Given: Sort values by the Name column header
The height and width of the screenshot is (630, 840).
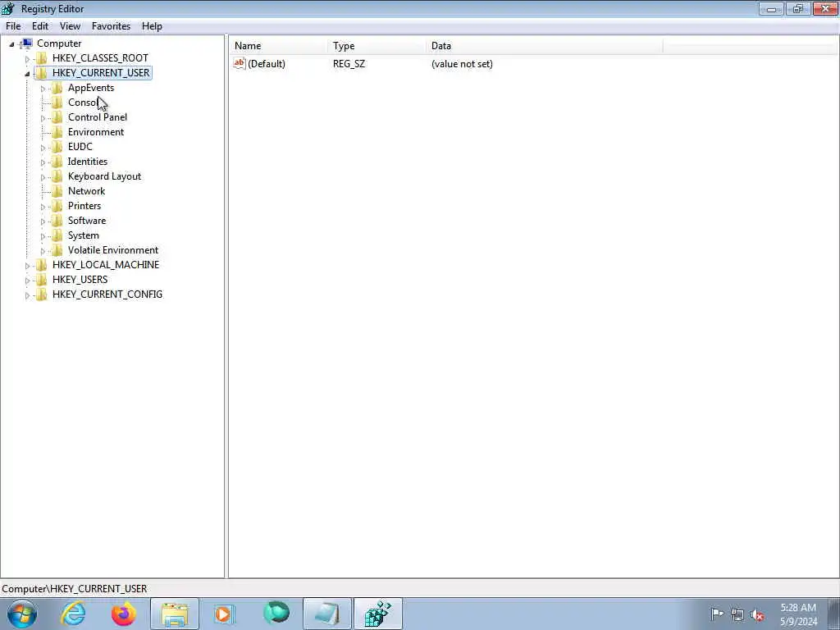Looking at the screenshot, I should pos(279,46).
